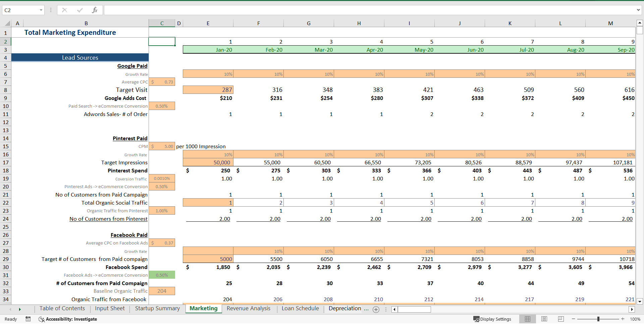Select Target Impressions 50,000 cell
This screenshot has height=324, width=644.
208,162
